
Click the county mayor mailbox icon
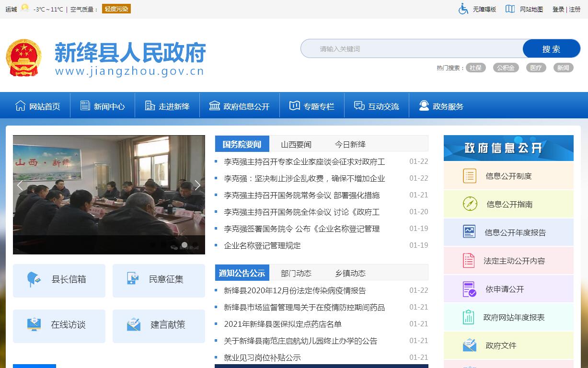point(34,279)
